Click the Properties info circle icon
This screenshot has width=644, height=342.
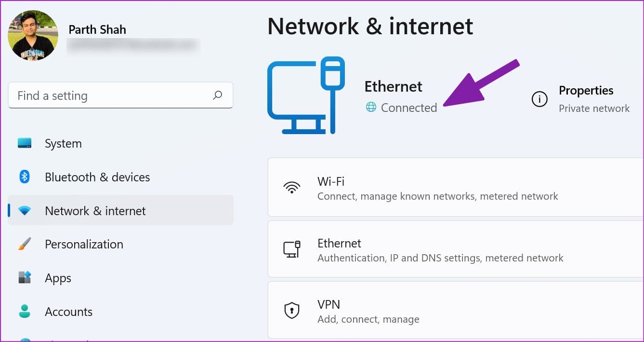(x=539, y=99)
